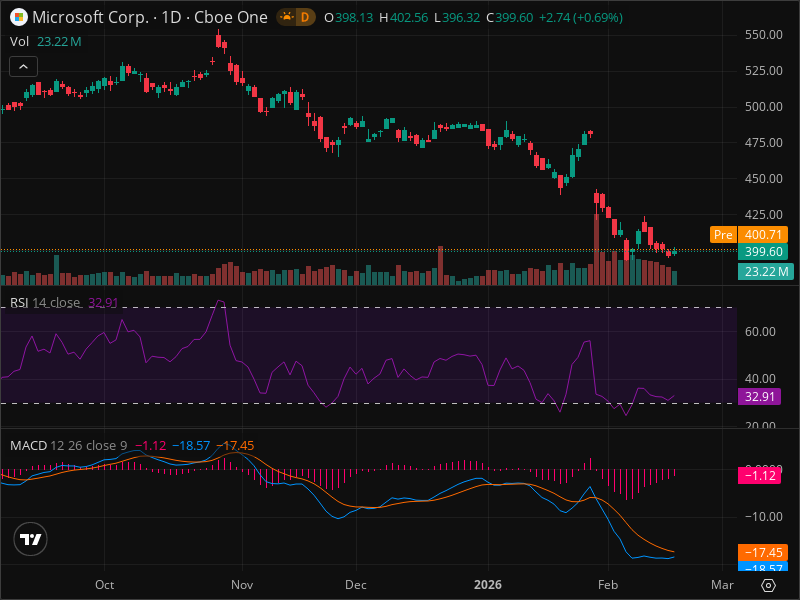This screenshot has width=800, height=600.
Task: Collapse the indicator legend with chevron button
Action: pos(23,66)
